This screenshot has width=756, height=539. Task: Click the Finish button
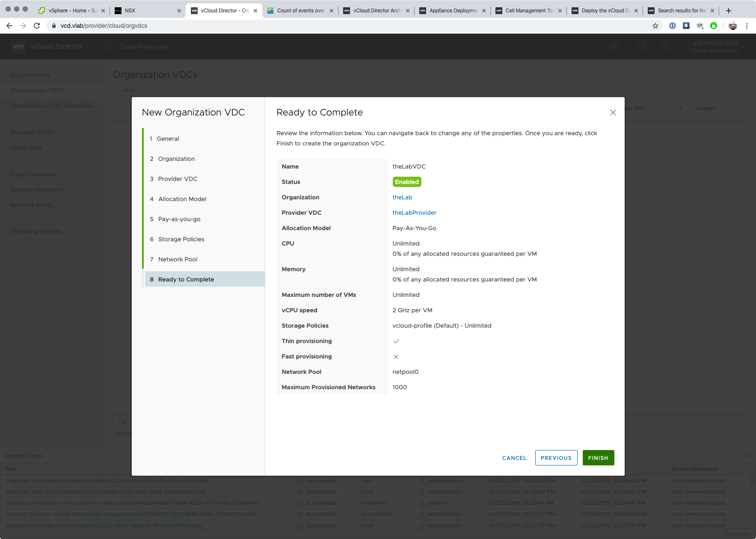pyautogui.click(x=598, y=458)
